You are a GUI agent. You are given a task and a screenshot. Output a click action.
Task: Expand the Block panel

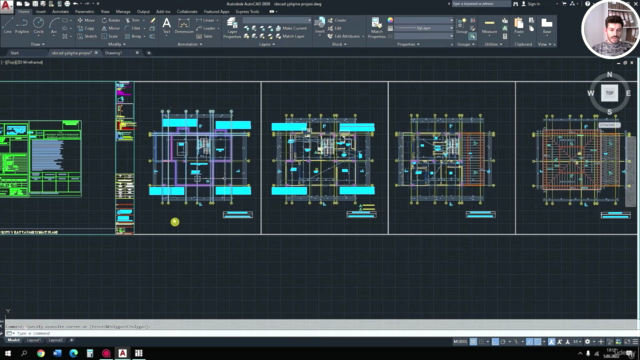[x=339, y=44]
